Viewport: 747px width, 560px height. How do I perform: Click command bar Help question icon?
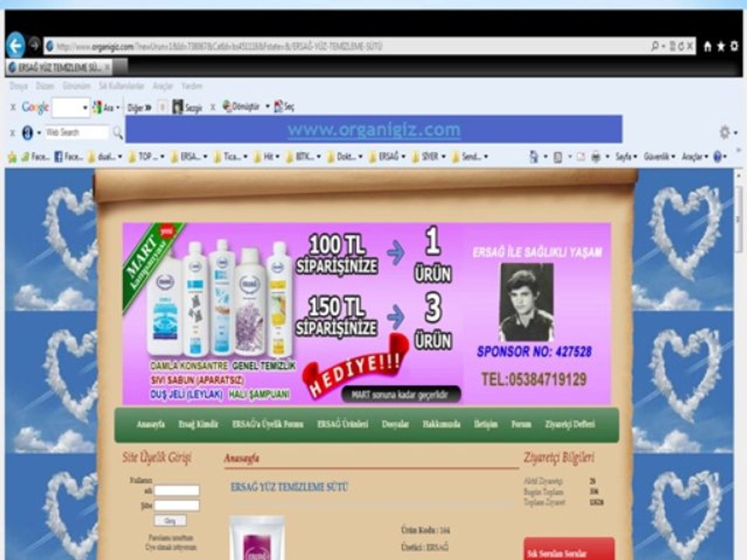717,156
